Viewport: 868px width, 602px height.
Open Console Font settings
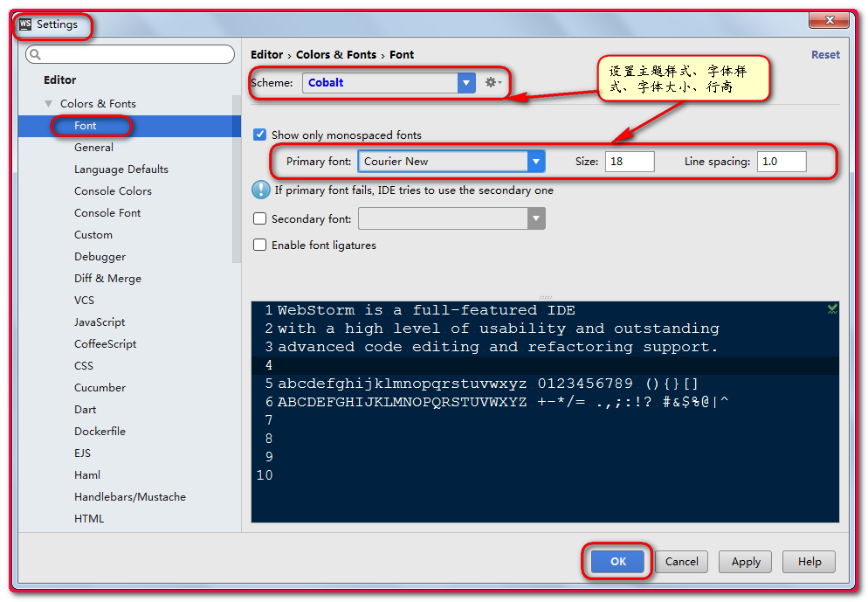(107, 212)
